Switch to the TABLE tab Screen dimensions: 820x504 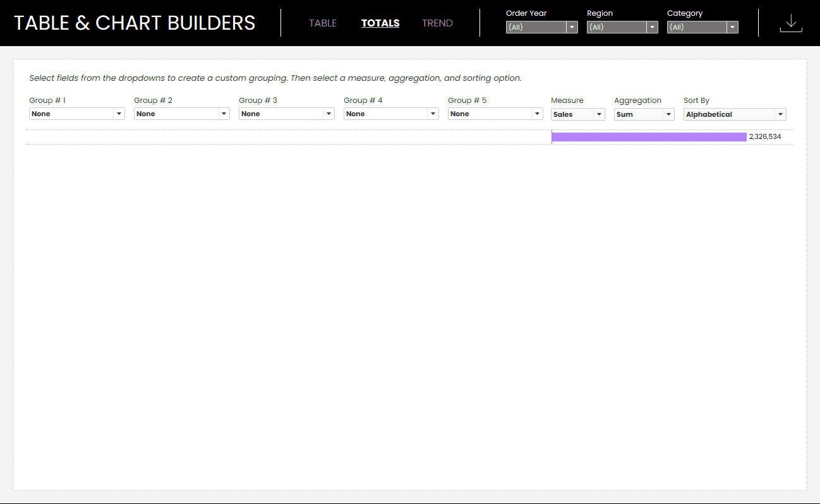[x=322, y=23]
